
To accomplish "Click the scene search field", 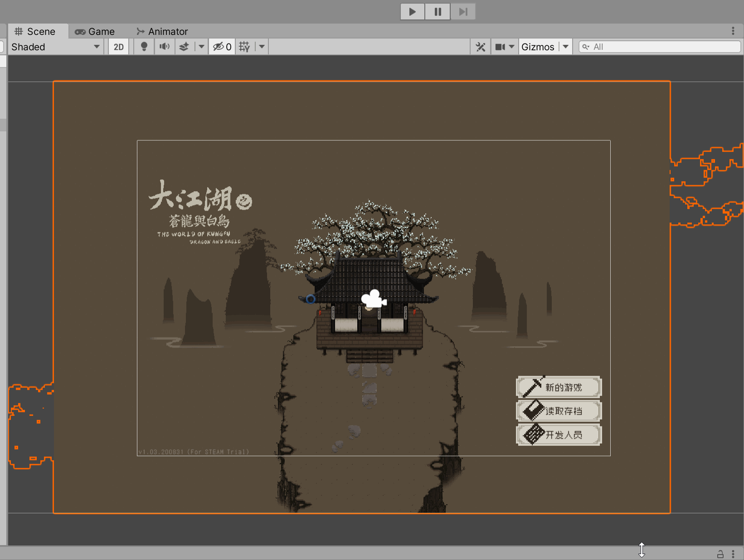I will pyautogui.click(x=660, y=47).
